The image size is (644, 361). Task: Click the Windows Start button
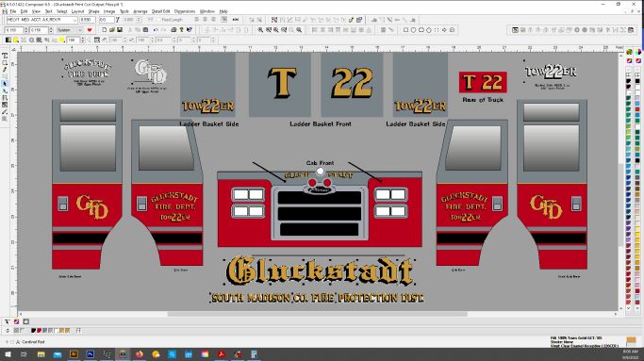coord(8,354)
